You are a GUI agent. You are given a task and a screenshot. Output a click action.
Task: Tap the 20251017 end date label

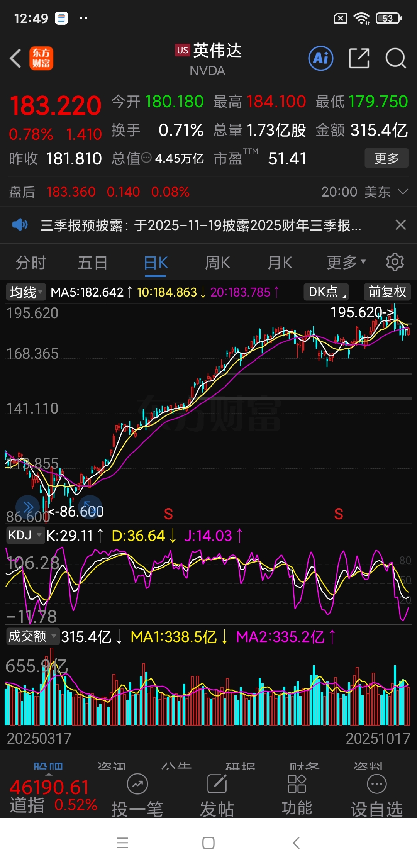[378, 738]
